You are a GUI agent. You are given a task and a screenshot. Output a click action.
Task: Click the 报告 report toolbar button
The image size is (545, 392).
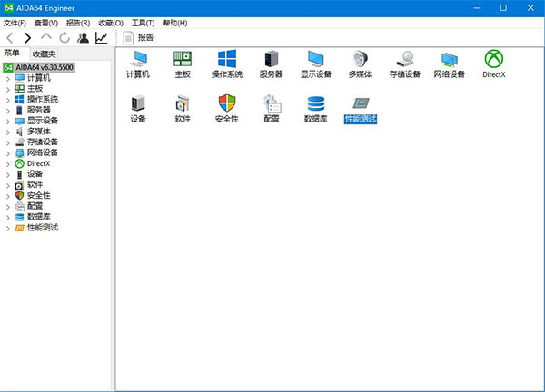[x=139, y=37]
